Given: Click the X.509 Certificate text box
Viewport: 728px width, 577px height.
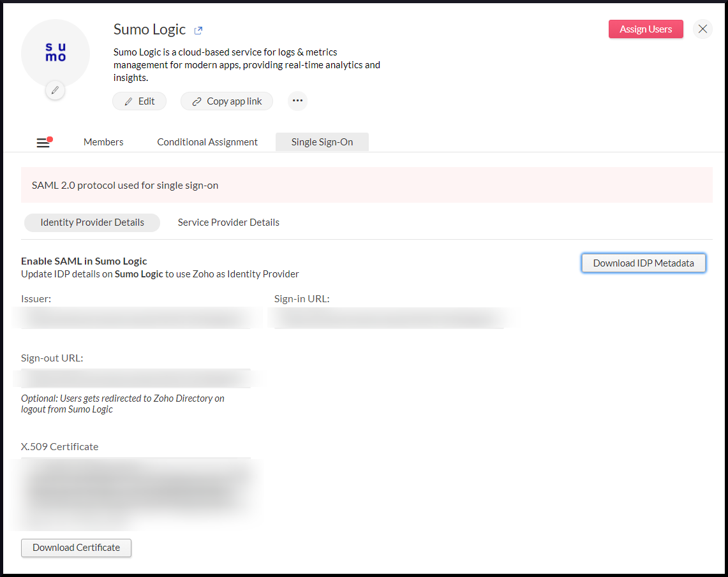Looking at the screenshot, I should [x=135, y=494].
